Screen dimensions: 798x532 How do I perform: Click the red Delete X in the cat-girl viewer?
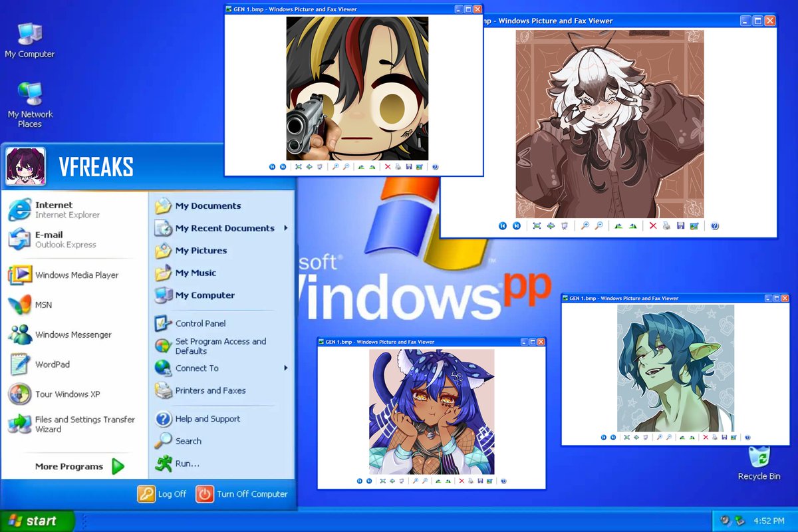click(462, 481)
